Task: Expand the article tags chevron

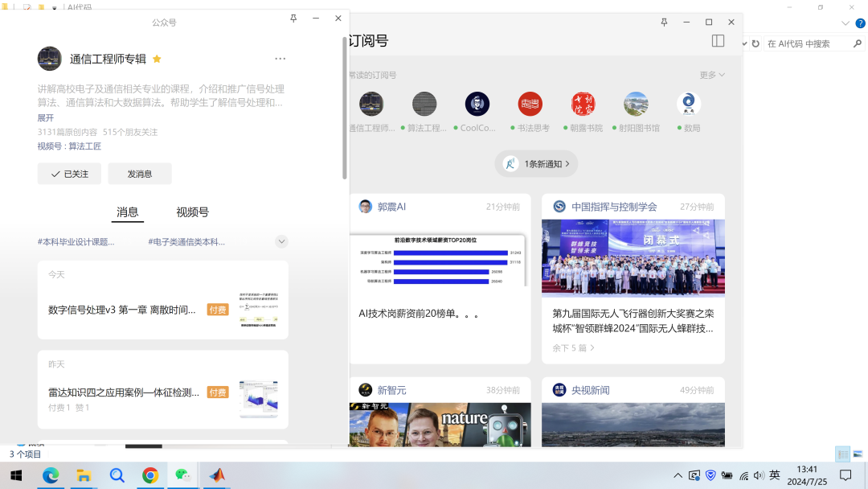Action: pyautogui.click(x=281, y=241)
